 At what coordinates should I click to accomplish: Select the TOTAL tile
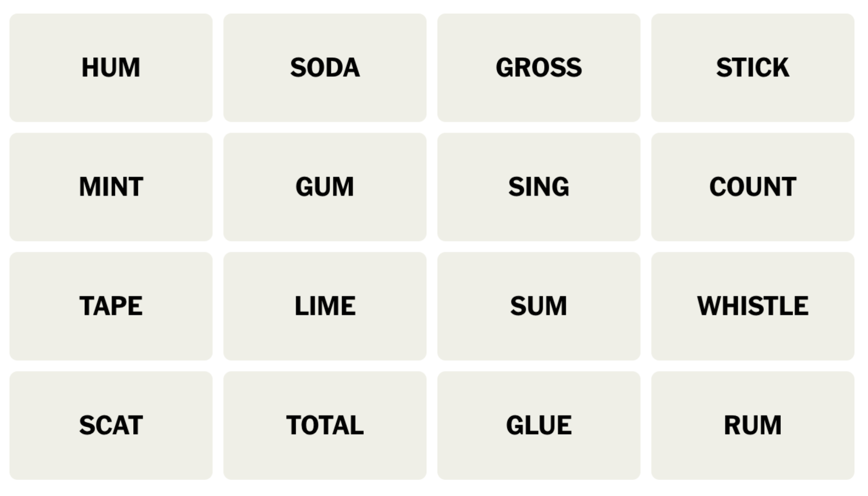pyautogui.click(x=325, y=426)
